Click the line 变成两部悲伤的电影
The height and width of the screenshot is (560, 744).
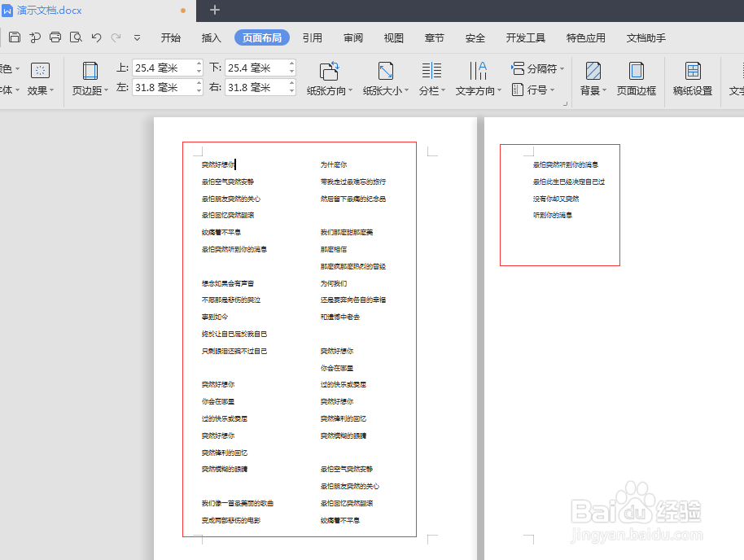click(x=231, y=521)
